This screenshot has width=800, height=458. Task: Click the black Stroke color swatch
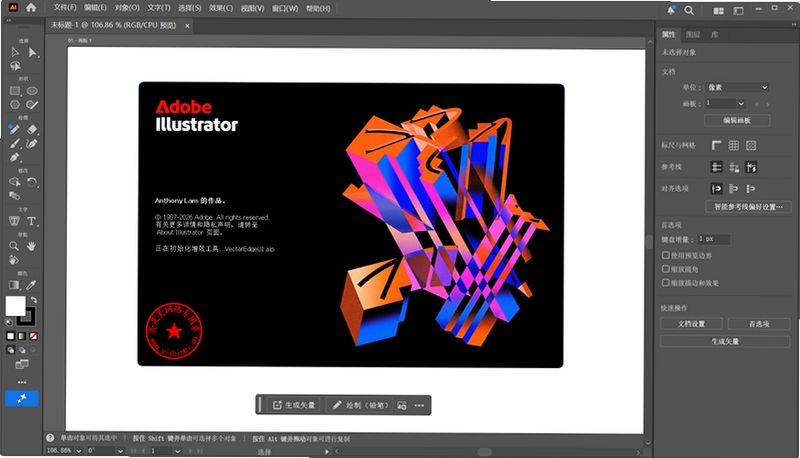[x=28, y=318]
